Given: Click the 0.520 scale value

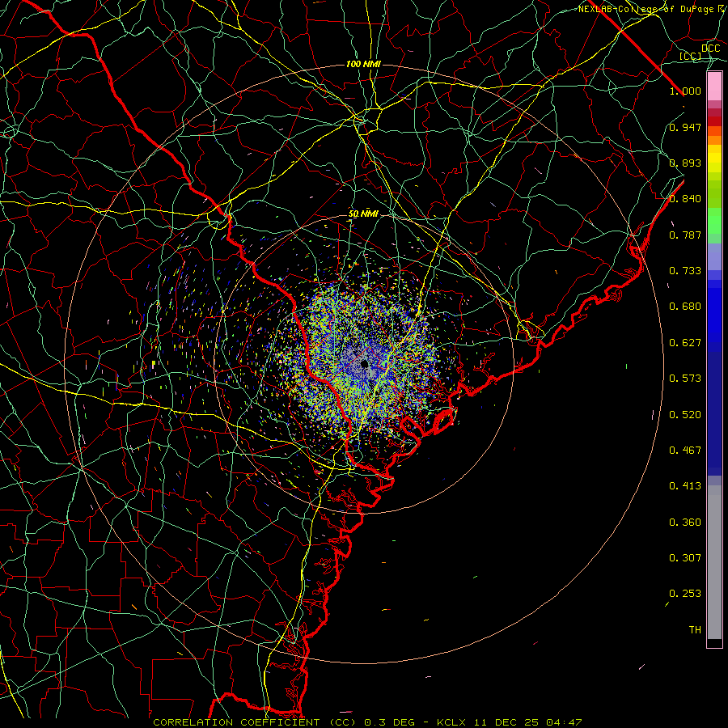Looking at the screenshot, I should [685, 415].
